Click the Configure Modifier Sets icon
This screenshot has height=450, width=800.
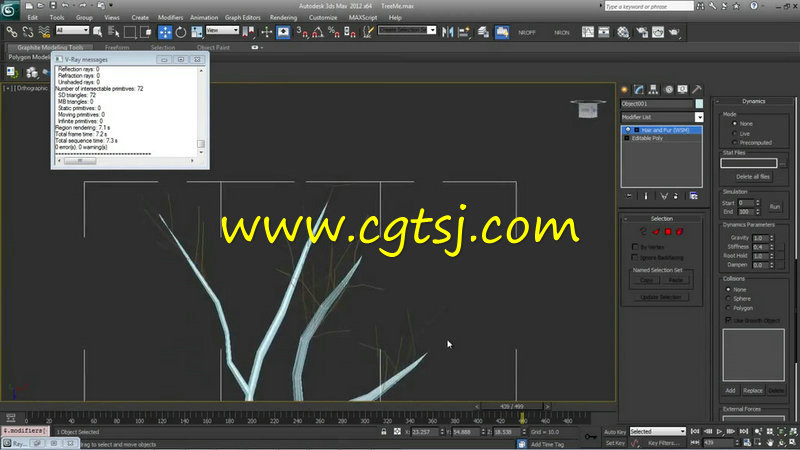click(x=693, y=196)
